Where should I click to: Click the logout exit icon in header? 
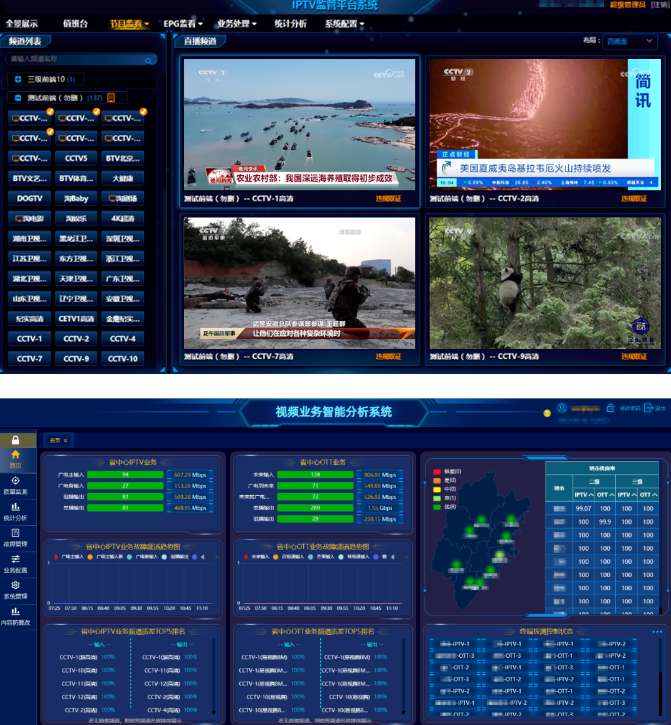(x=648, y=408)
